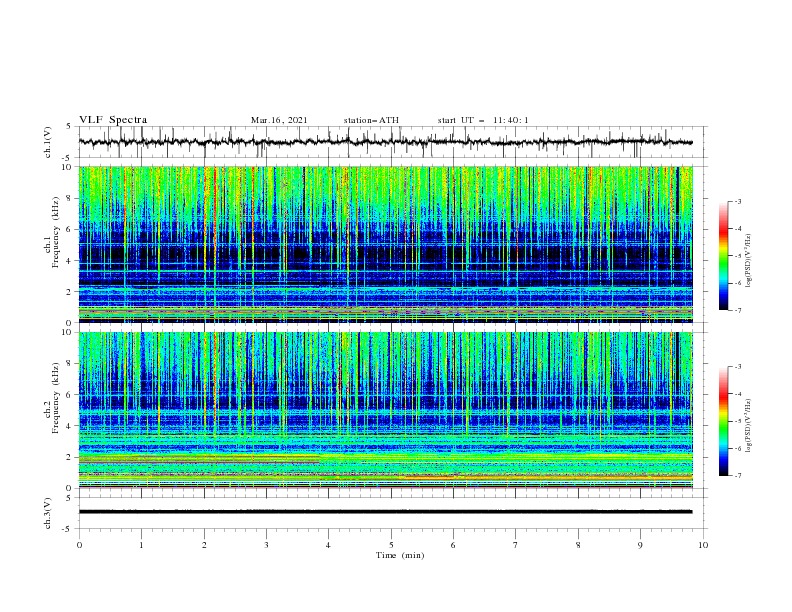792x612 pixels.
Task: Click the date "Mar.16, 2021" in header
Action: coord(279,120)
